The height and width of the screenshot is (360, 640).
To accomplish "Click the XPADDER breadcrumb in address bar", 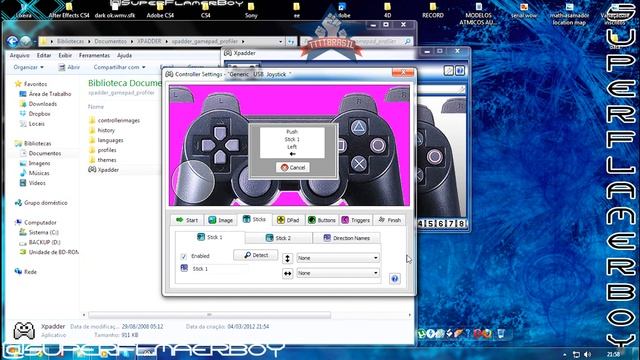I will pyautogui.click(x=149, y=41).
